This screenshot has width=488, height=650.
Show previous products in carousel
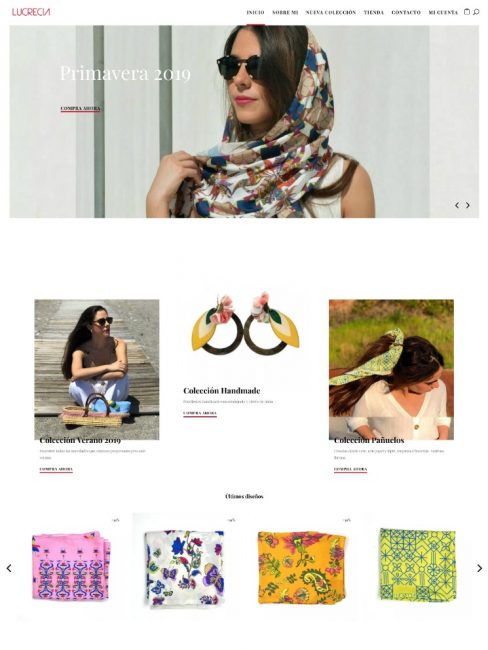click(x=9, y=568)
